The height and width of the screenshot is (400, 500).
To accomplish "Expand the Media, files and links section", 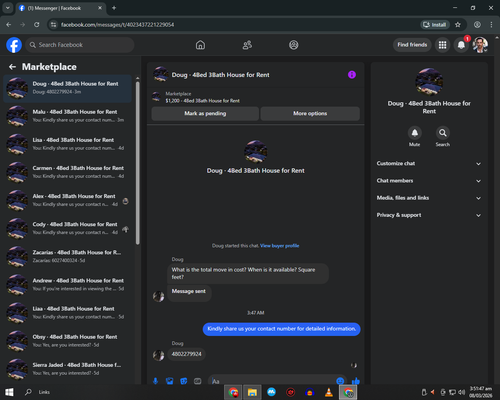I will click(429, 198).
